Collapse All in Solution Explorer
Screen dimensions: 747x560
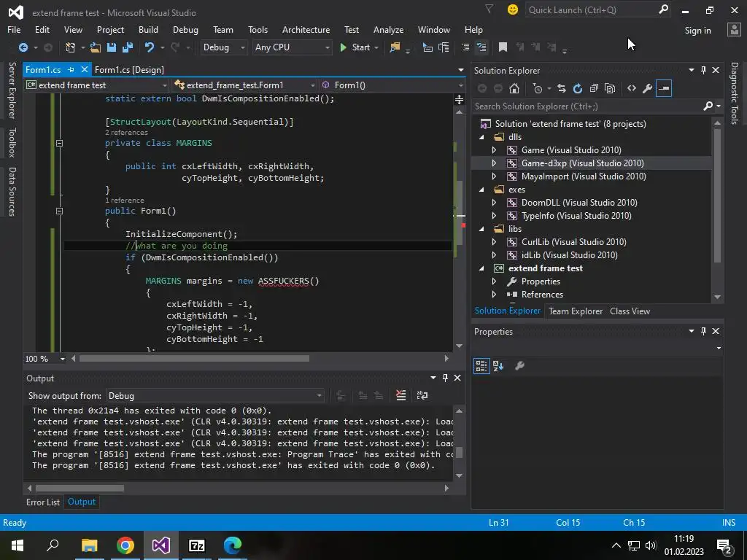click(x=594, y=88)
